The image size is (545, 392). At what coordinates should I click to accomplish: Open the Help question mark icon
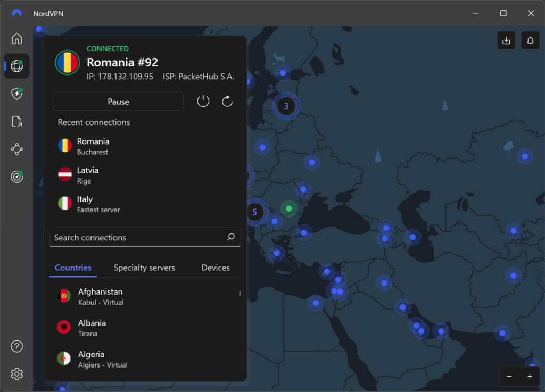tap(16, 346)
